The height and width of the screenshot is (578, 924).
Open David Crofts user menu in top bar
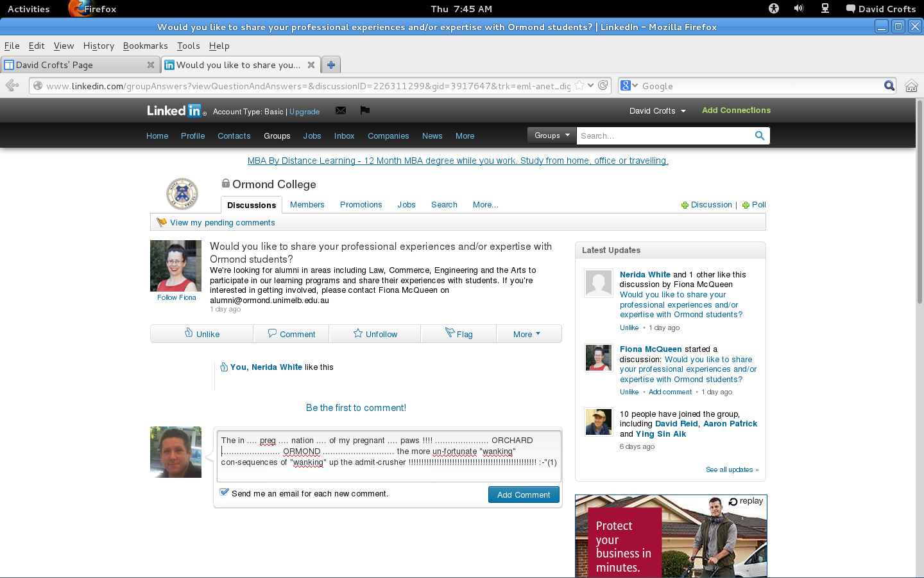(881, 8)
